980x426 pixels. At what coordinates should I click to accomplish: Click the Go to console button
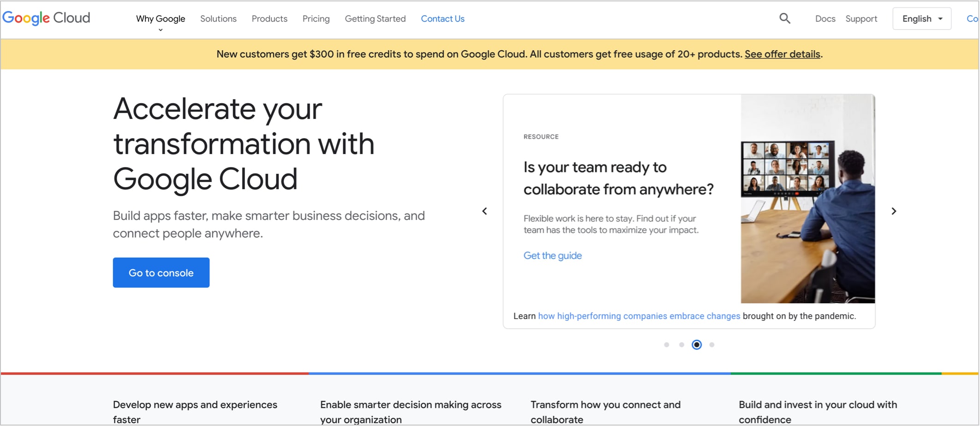[161, 272]
